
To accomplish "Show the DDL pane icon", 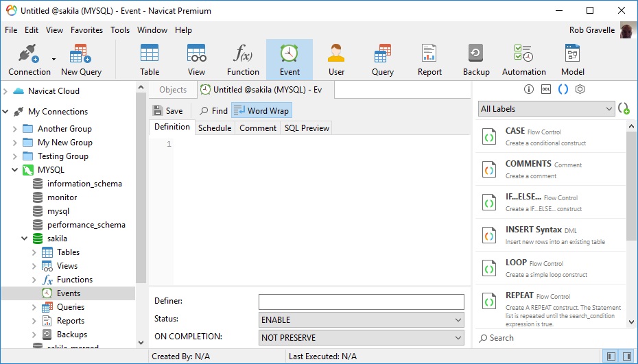I will (546, 89).
